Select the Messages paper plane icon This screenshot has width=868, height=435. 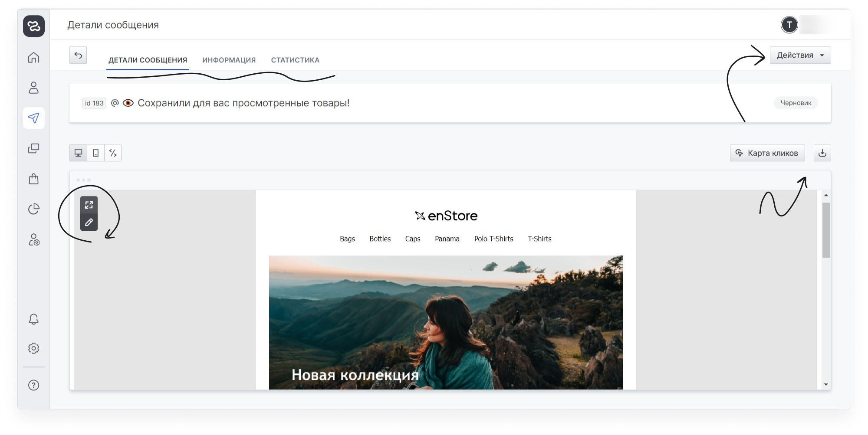[34, 118]
